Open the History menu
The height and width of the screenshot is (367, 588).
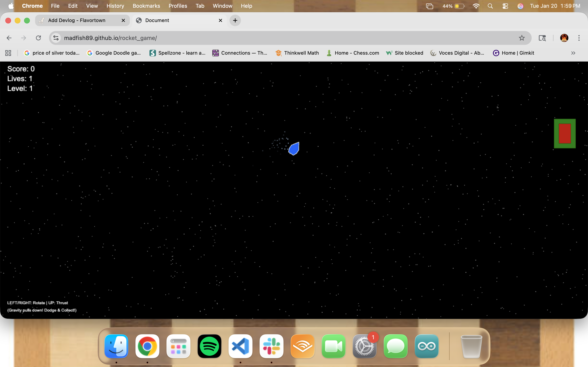click(x=115, y=6)
